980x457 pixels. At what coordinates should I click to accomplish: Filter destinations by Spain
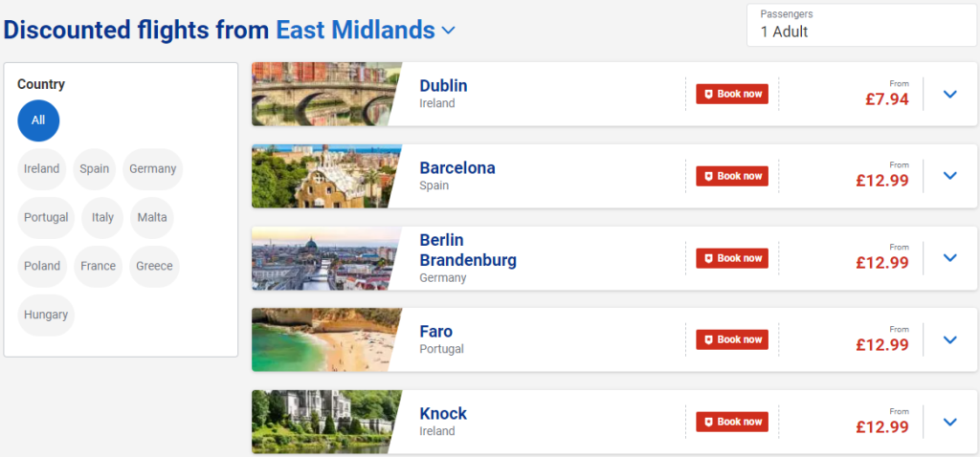coord(95,168)
